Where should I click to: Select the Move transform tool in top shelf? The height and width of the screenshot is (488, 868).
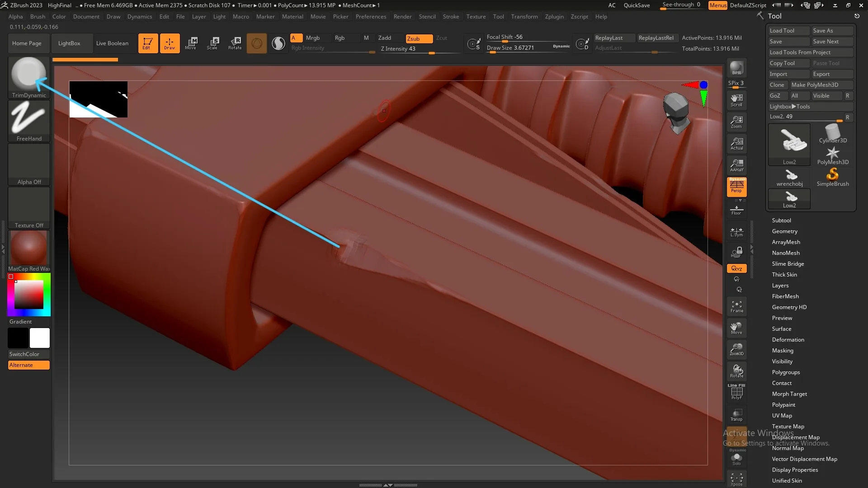pos(191,43)
